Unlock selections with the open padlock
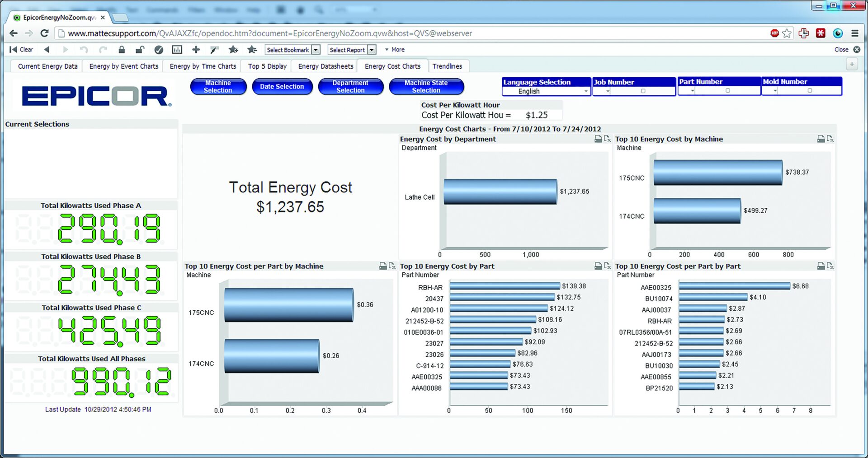Image resolution: width=868 pixels, height=458 pixels. 140,50
